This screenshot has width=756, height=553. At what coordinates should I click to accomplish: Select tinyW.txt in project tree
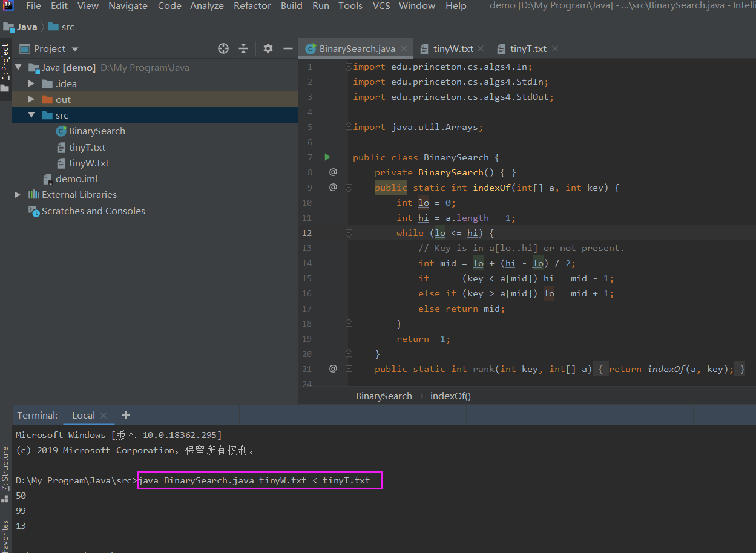pyautogui.click(x=89, y=163)
